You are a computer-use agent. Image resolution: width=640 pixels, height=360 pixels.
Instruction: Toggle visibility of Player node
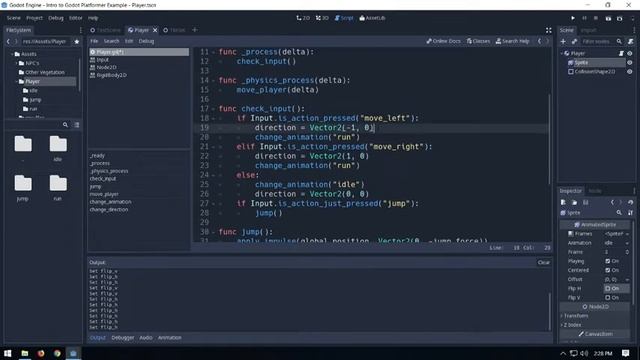pyautogui.click(x=630, y=53)
